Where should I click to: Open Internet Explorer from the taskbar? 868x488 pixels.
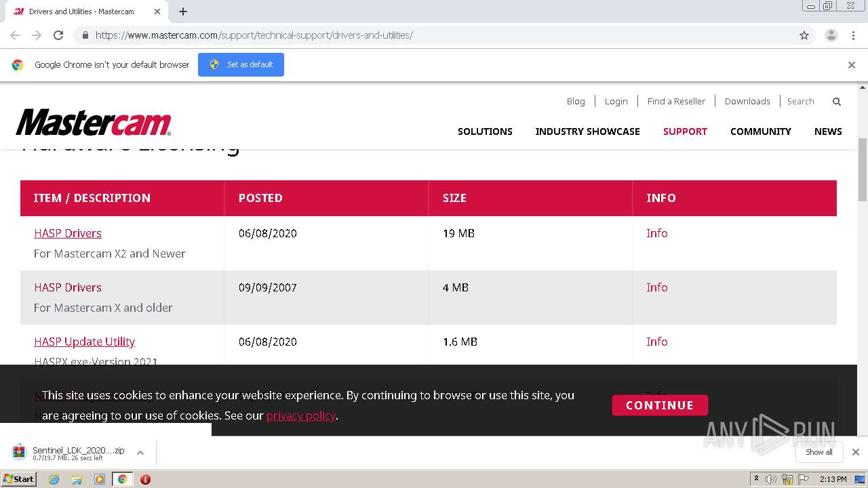click(54, 479)
